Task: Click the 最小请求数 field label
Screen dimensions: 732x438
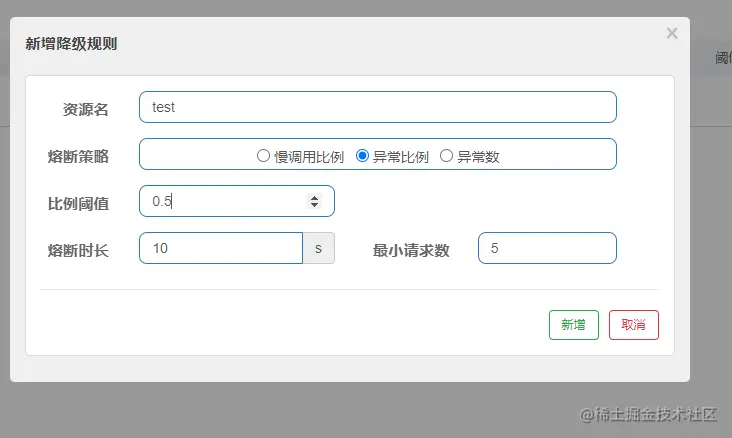Action: coord(411,251)
